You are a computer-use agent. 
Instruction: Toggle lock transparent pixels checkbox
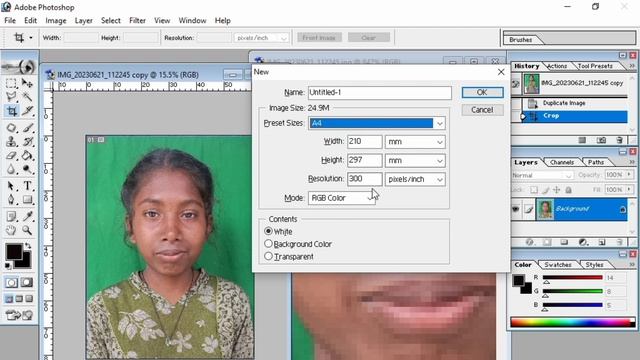pos(533,190)
